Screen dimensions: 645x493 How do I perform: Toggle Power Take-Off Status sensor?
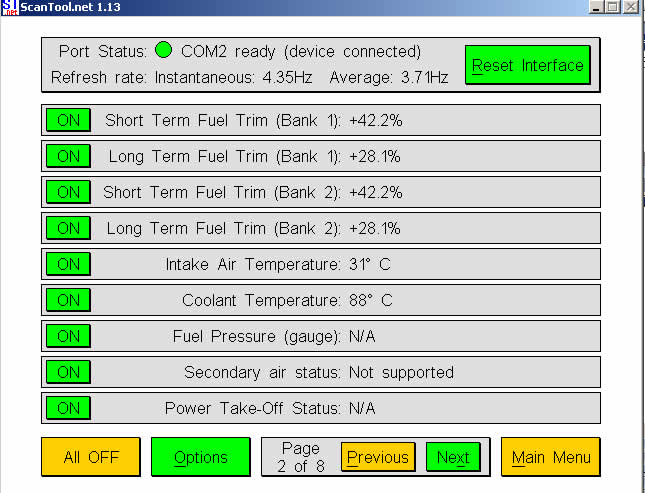tap(68, 408)
